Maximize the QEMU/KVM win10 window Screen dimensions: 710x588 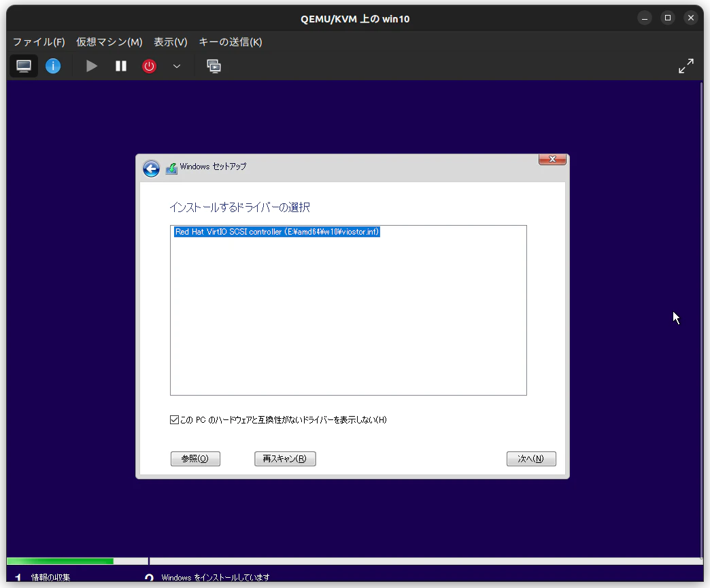point(667,18)
